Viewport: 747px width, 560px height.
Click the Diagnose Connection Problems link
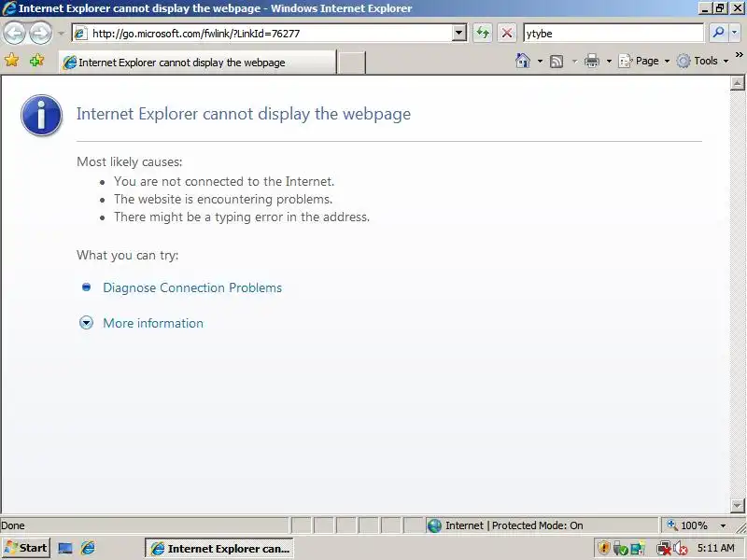click(x=192, y=287)
